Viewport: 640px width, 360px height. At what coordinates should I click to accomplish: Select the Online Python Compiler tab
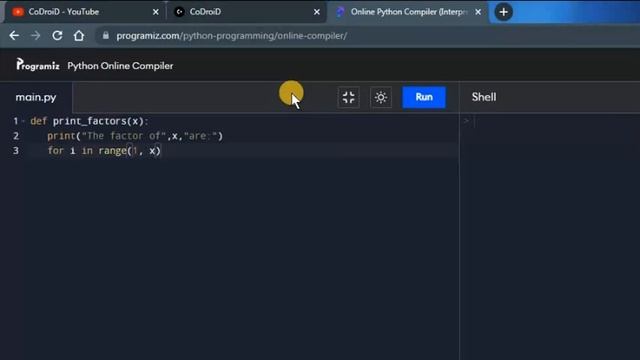pyautogui.click(x=407, y=12)
